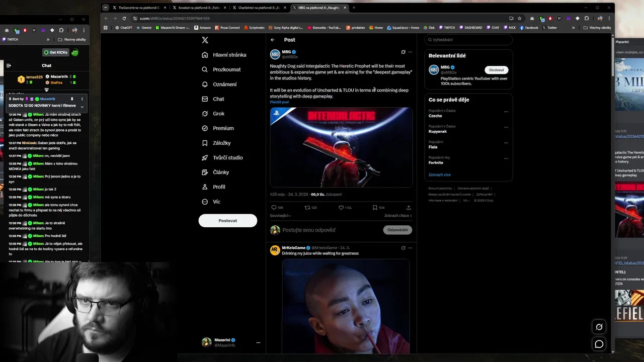Click the repost icon showing 129

coord(307,207)
